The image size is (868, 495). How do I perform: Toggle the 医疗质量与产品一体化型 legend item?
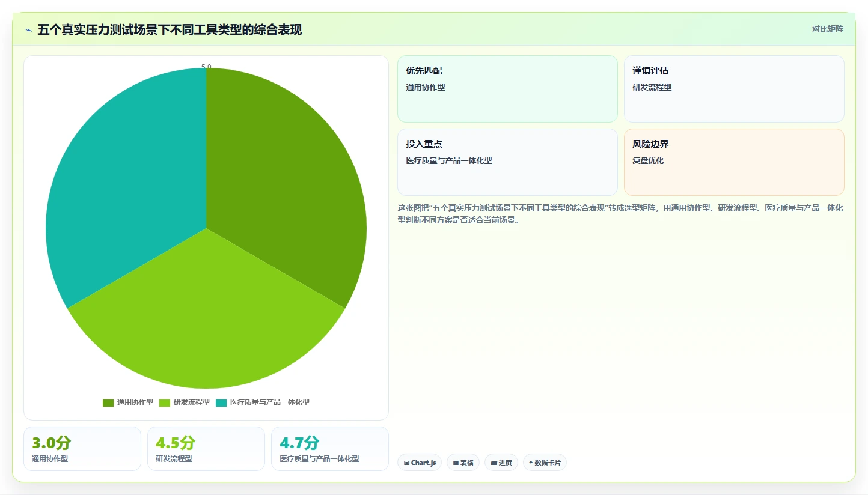click(x=263, y=402)
